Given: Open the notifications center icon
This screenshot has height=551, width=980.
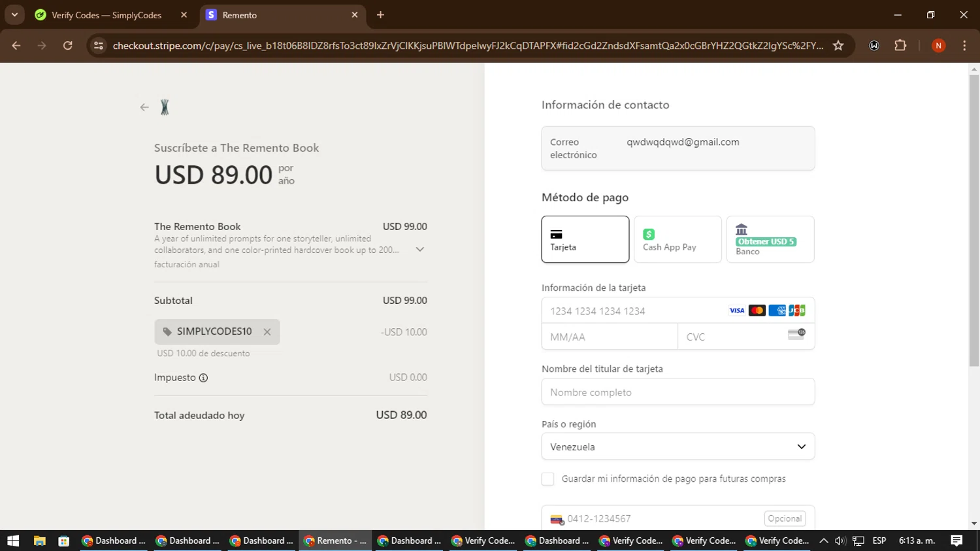Looking at the screenshot, I should (x=956, y=541).
